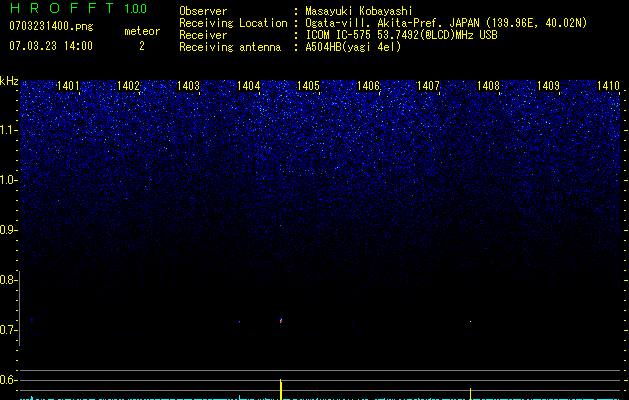Viewport: 629px width, 400px height.
Task: Click the 1403 time marker
Action: (x=188, y=86)
